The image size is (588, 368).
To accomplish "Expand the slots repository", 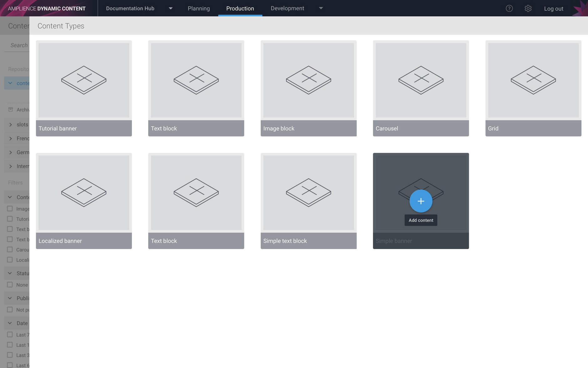I will [10, 124].
